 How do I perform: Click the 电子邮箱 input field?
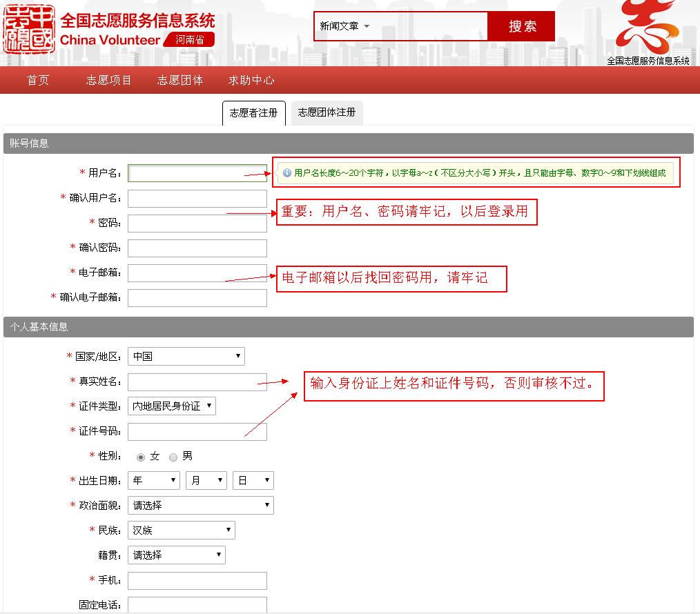tap(197, 273)
